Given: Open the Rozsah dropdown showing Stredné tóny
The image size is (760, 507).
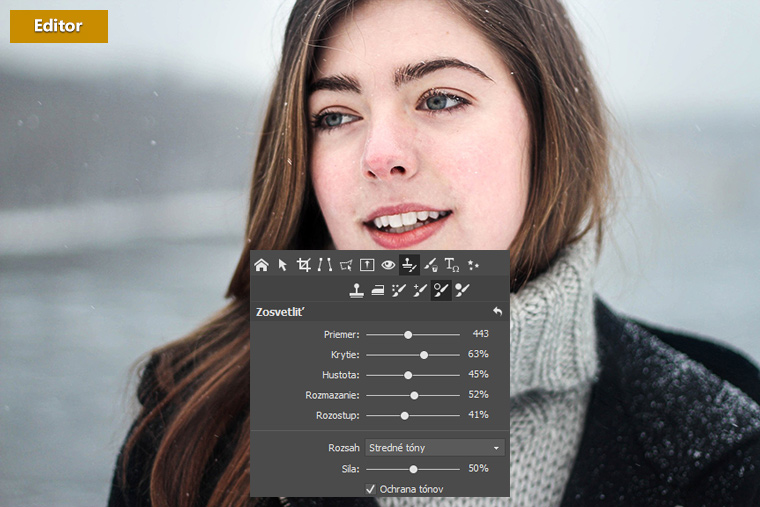Looking at the screenshot, I should coord(435,448).
